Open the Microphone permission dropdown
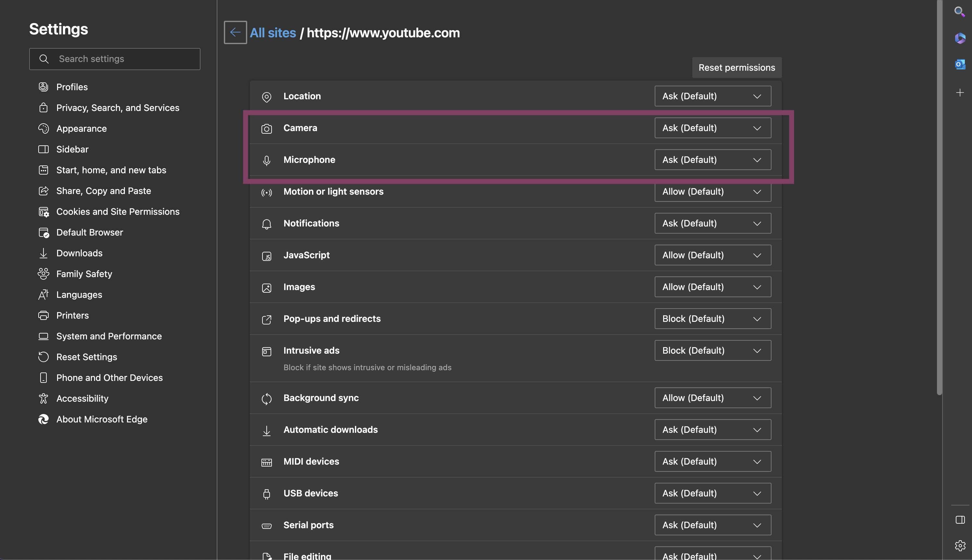Viewport: 972px width, 560px height. coord(713,160)
